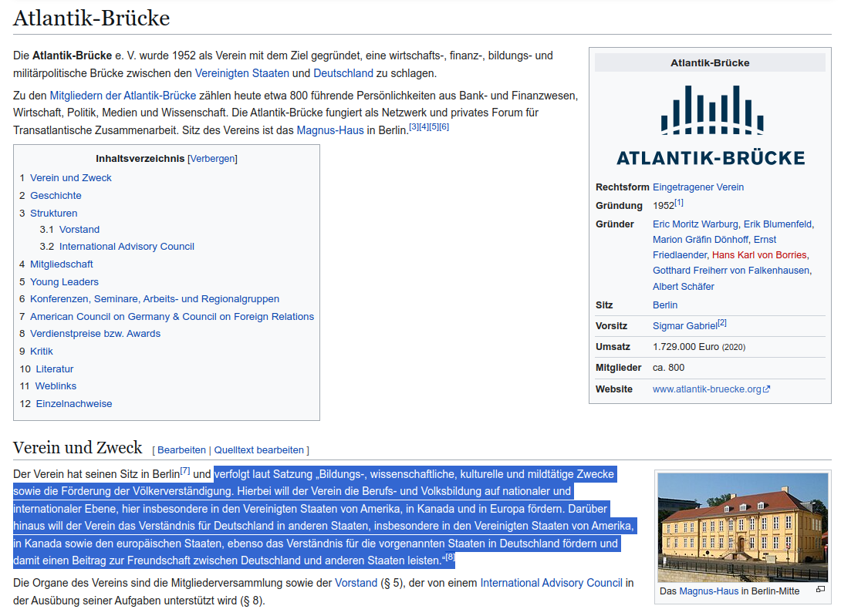Open Gotthard Freiherr von Falkenhausen link
This screenshot has width=841, height=616.
coord(731,271)
